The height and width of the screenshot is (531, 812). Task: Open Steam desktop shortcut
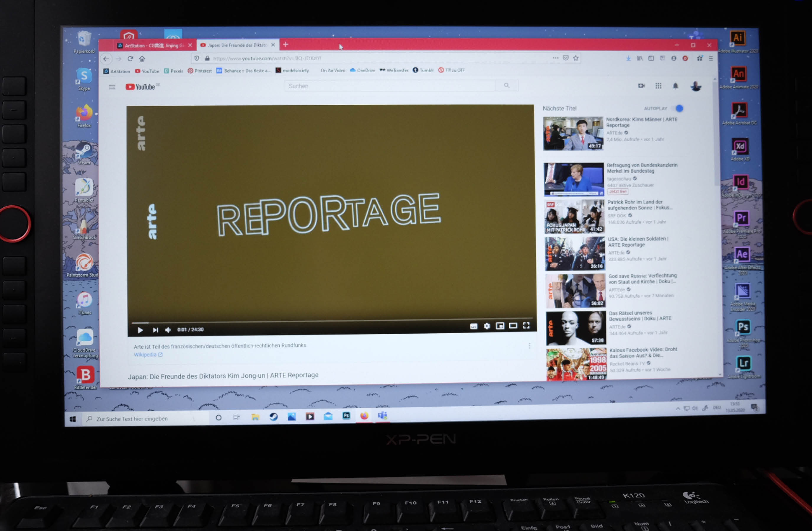84,153
